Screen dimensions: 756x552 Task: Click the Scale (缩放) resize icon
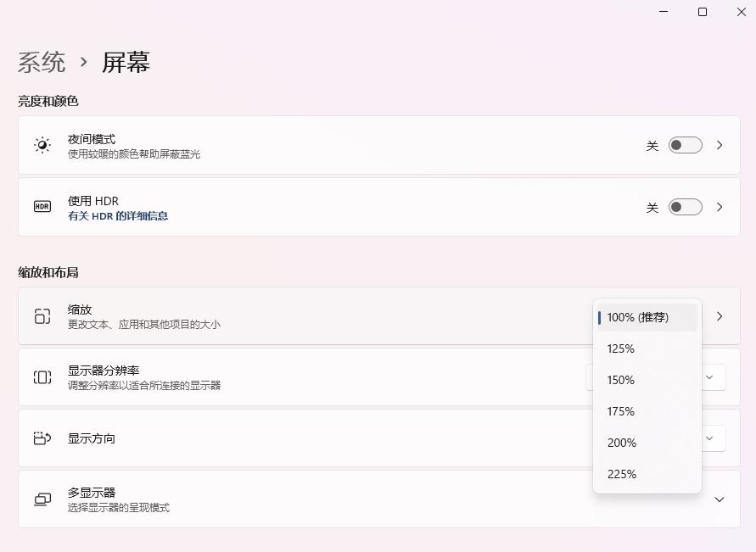click(x=42, y=316)
